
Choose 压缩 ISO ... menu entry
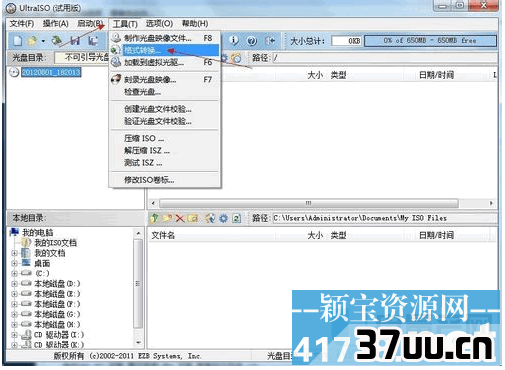click(x=164, y=138)
